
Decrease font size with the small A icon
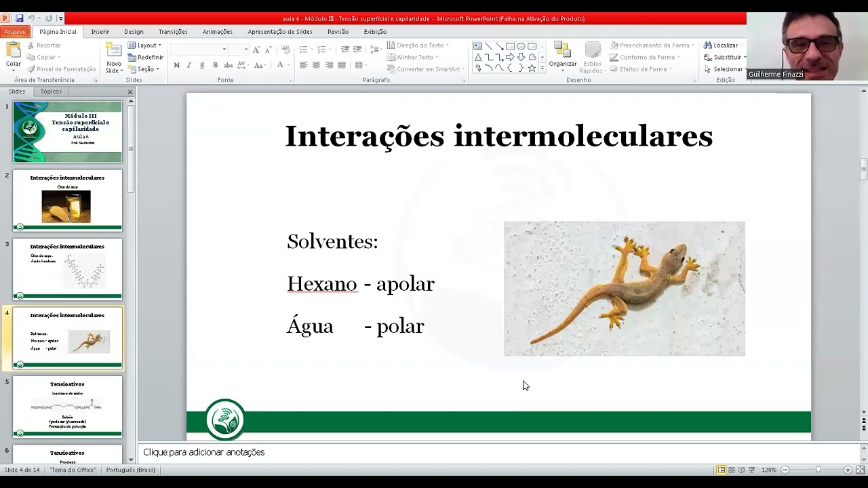[268, 49]
